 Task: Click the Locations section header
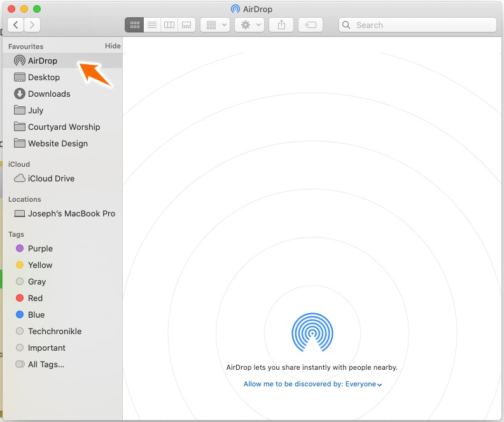[x=24, y=199]
